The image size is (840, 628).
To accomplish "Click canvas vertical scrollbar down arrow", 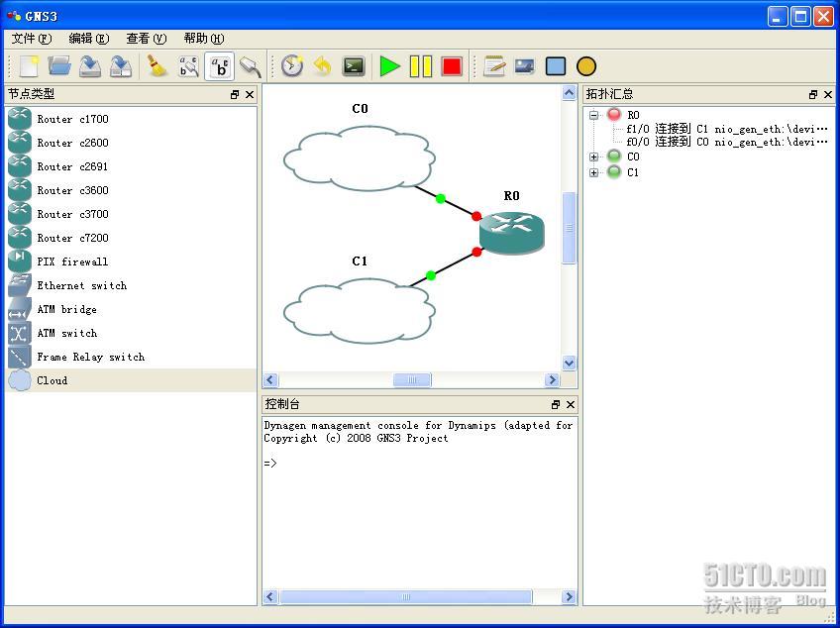I will tap(569, 363).
